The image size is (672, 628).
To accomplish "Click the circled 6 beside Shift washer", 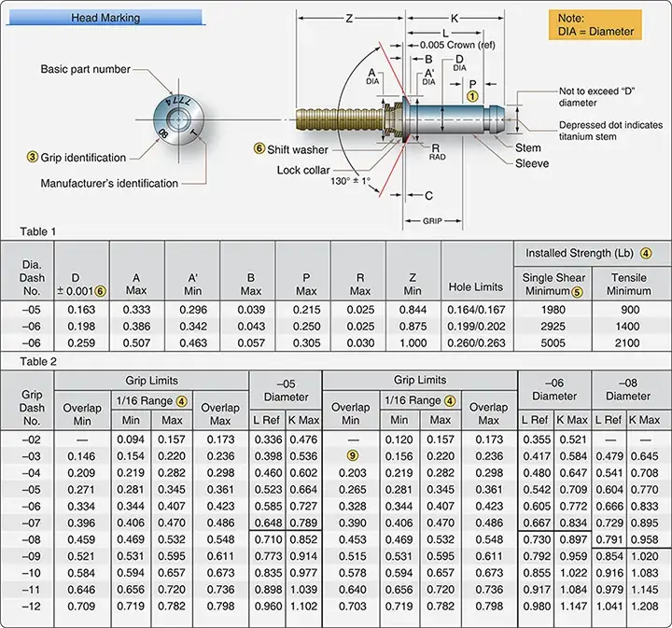I will (x=259, y=148).
